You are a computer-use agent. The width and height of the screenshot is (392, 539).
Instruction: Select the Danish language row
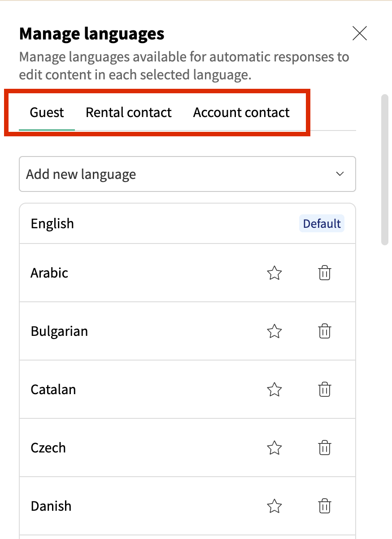pos(135,506)
